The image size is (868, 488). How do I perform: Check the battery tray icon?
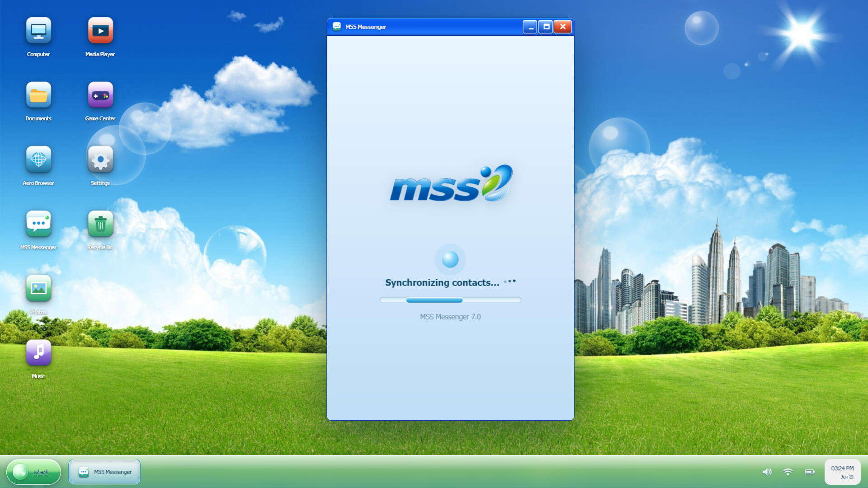(x=810, y=472)
